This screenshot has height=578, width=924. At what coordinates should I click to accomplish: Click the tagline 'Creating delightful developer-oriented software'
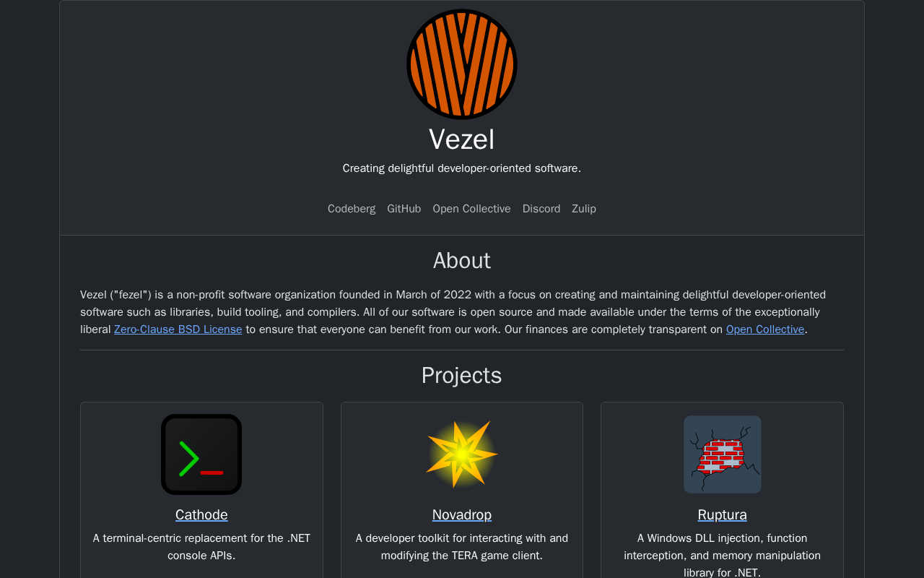click(x=462, y=168)
